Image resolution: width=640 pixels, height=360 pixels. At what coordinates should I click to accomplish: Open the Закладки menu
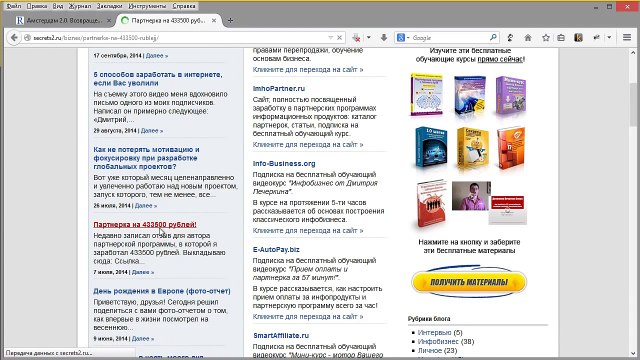click(109, 6)
